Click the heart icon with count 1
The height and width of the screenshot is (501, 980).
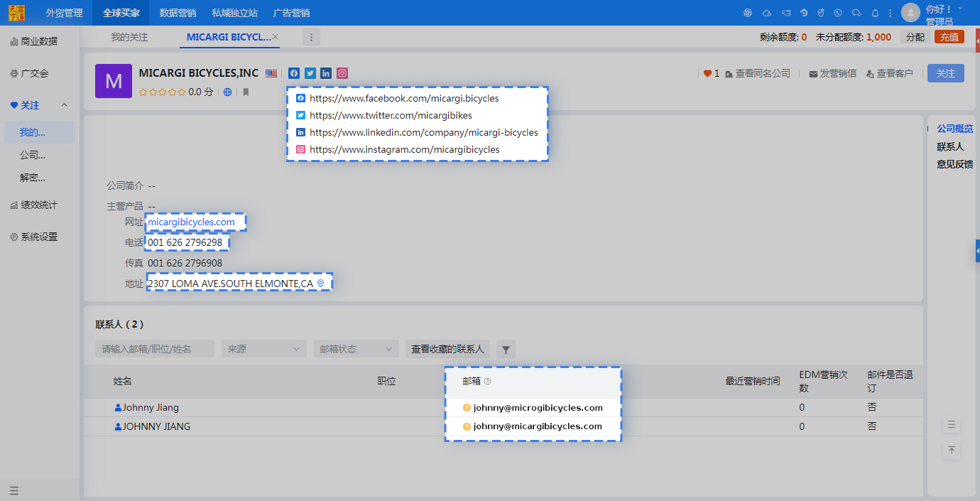707,73
